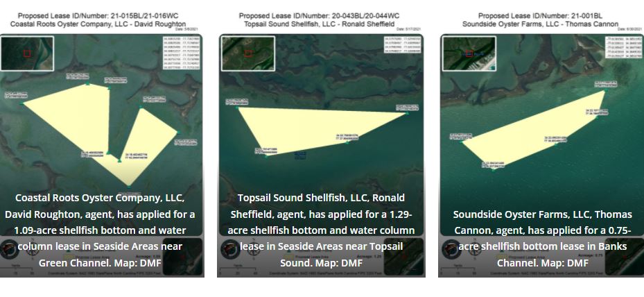
Task: Click the title 'Proposed Lease ID/Number: 21-015BL/21-016WC'
Action: [x=101, y=15]
